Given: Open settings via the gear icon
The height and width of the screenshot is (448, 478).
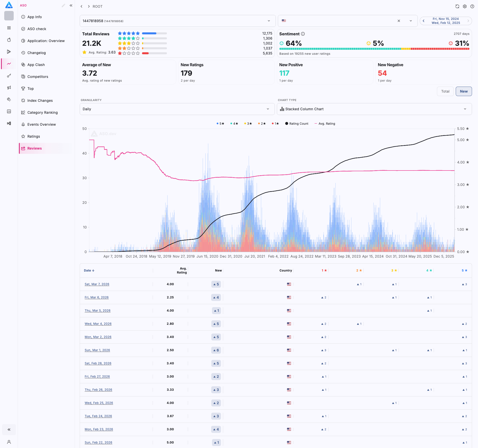Looking at the screenshot, I should (465, 6).
